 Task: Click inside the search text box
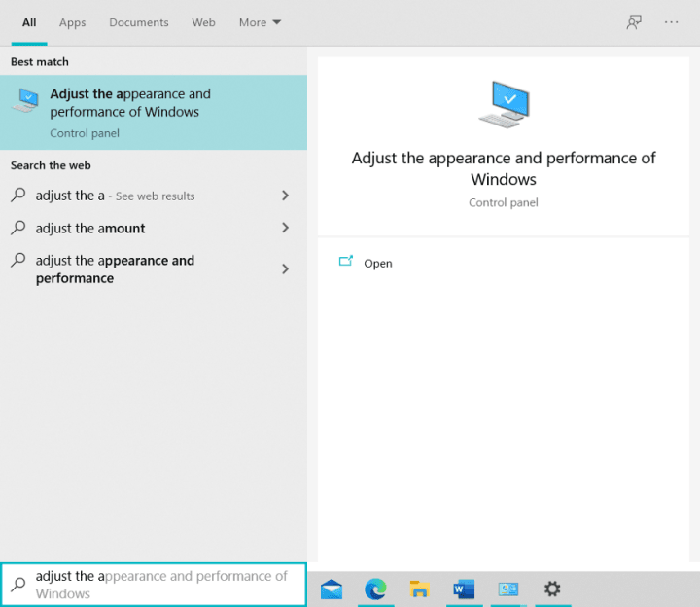(x=154, y=585)
